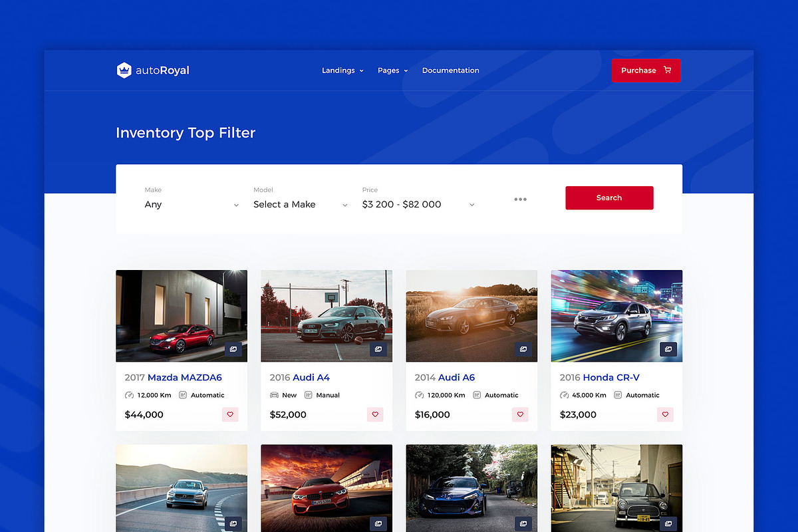Click the autoRoyal brand name text
The width and height of the screenshot is (798, 532).
162,70
